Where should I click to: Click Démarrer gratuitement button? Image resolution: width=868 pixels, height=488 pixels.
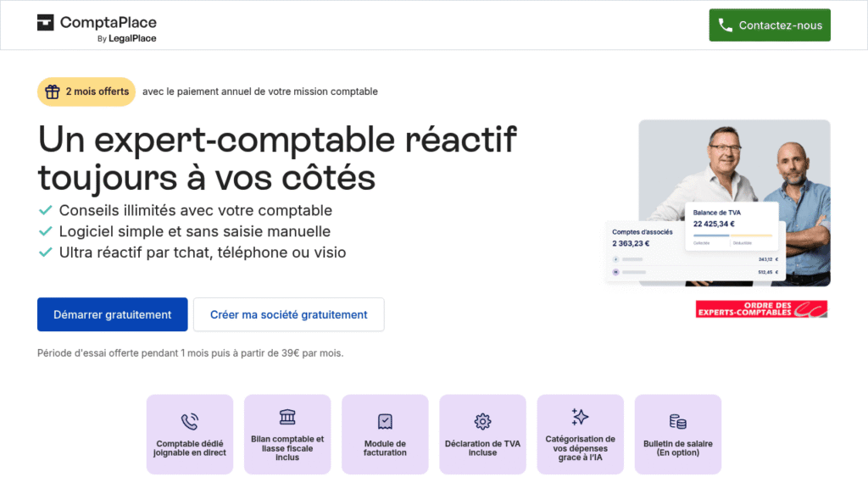pos(113,314)
